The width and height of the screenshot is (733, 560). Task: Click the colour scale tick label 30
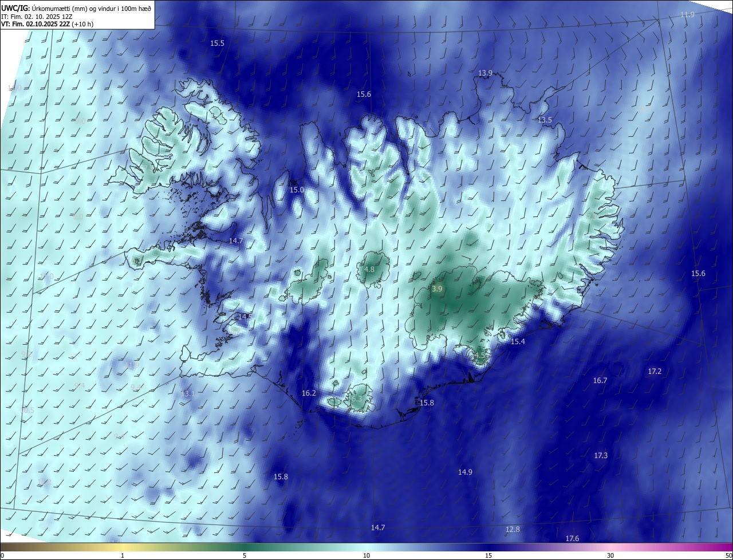tap(610, 556)
